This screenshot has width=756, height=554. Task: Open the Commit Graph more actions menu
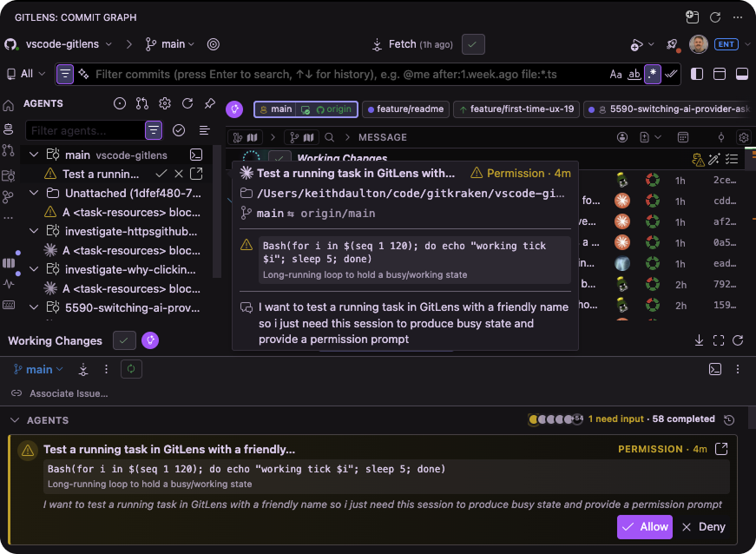coord(738,17)
